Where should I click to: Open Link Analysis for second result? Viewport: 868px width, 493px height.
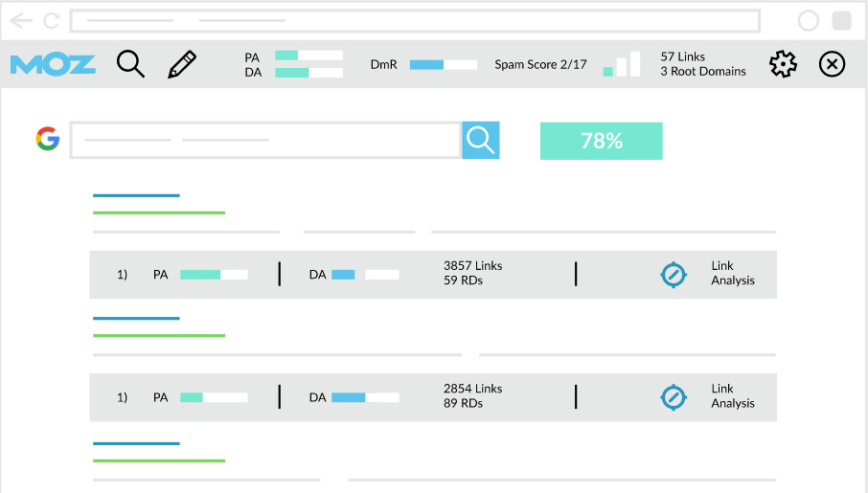[x=732, y=396]
